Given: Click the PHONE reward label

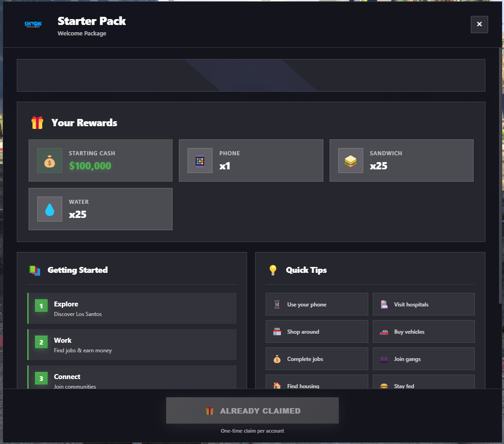Looking at the screenshot, I should (x=229, y=153).
